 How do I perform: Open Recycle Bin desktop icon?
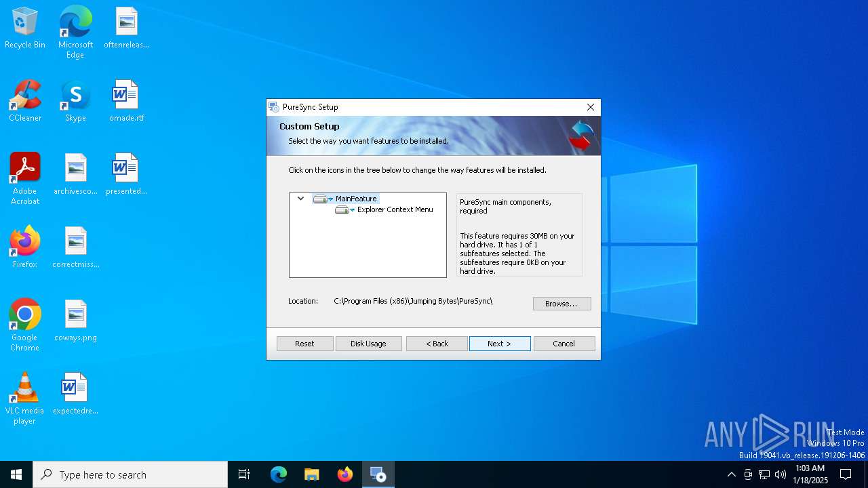[24, 28]
